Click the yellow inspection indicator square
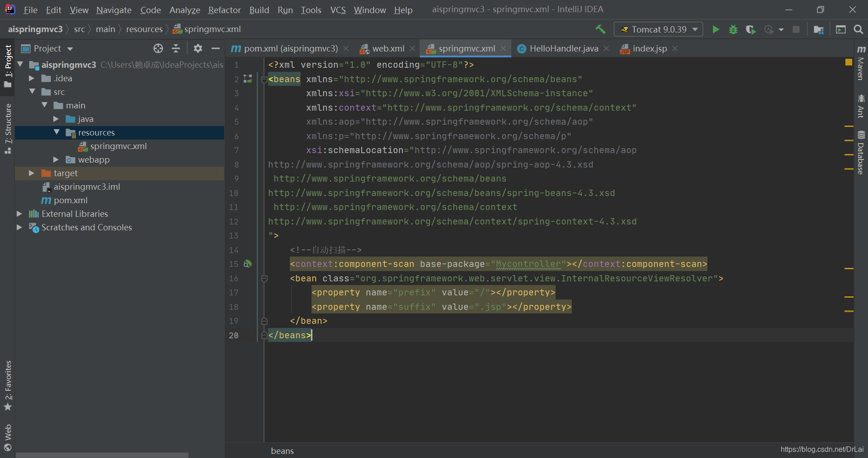This screenshot has height=458, width=868. pos(849,62)
